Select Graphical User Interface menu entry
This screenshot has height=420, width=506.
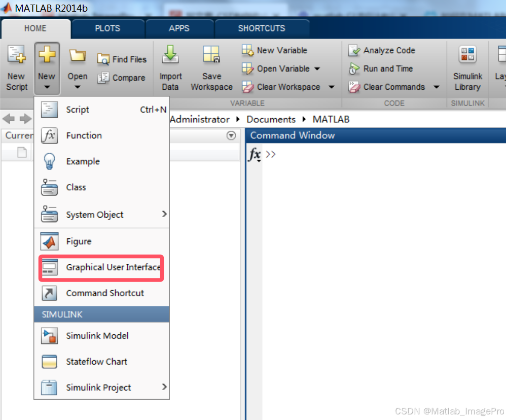coord(101,268)
